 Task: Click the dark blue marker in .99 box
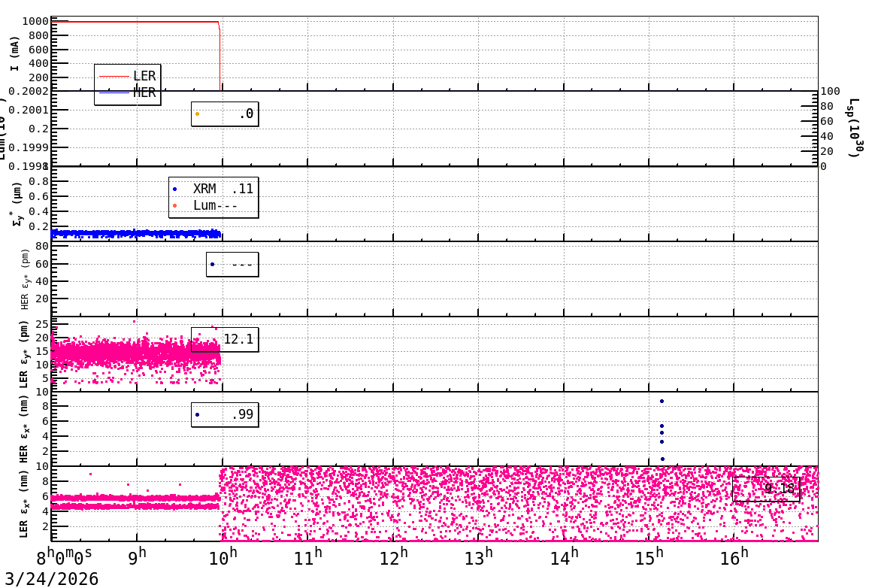coord(198,414)
